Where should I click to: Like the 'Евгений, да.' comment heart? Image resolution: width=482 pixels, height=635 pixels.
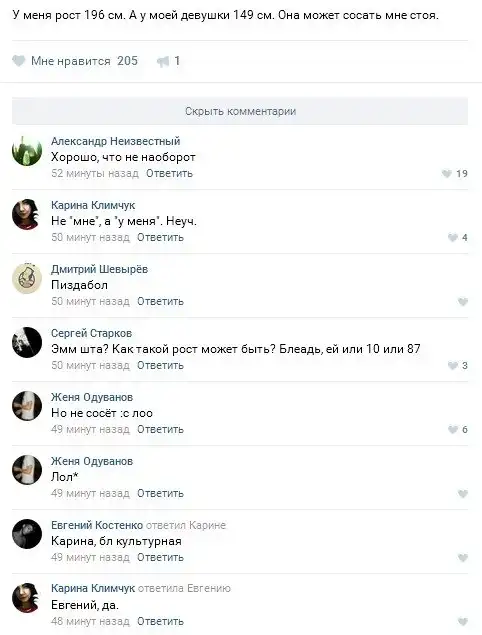tap(463, 622)
